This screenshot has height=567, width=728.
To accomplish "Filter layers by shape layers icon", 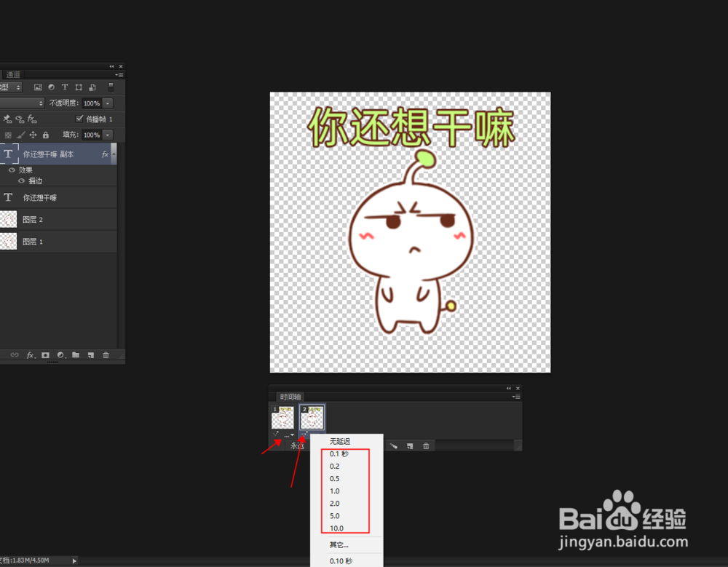I will pyautogui.click(x=79, y=87).
